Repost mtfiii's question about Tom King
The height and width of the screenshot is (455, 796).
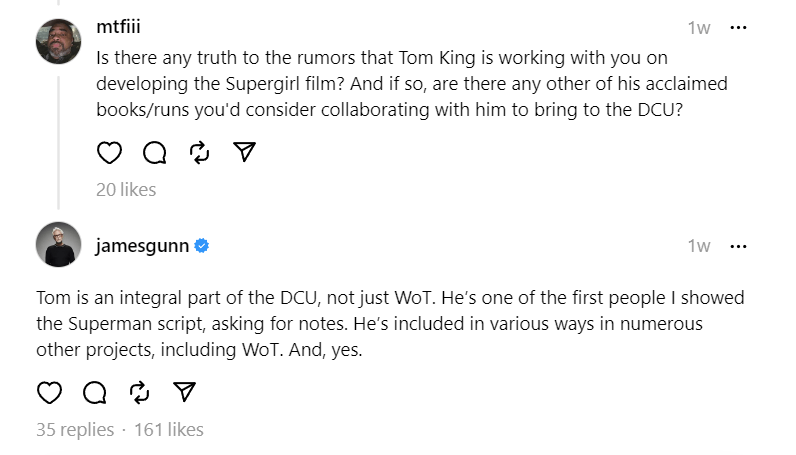[199, 152]
